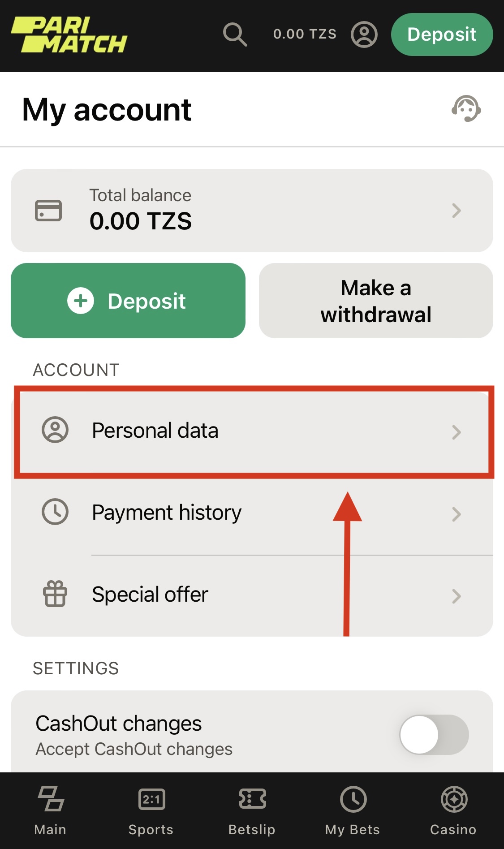Switch to the Sports tab
This screenshot has width=504, height=849.
pyautogui.click(x=151, y=811)
